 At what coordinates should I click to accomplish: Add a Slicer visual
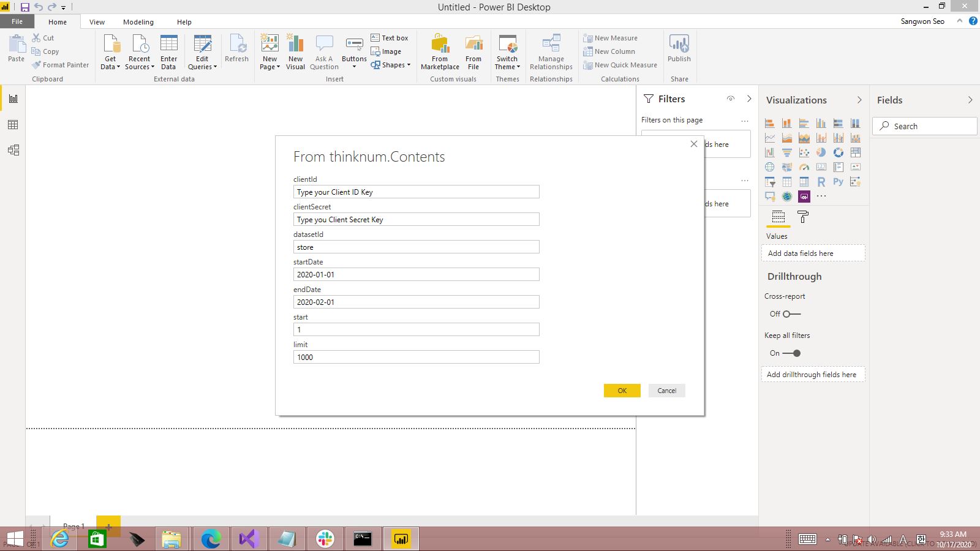[x=770, y=182]
